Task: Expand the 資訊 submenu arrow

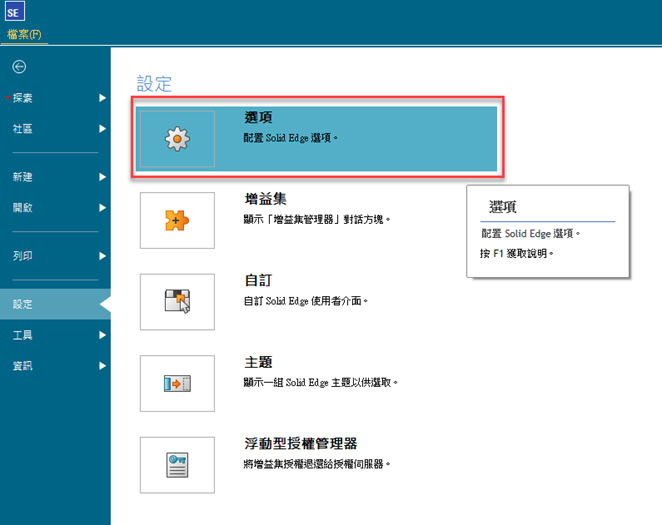Action: pyautogui.click(x=102, y=366)
